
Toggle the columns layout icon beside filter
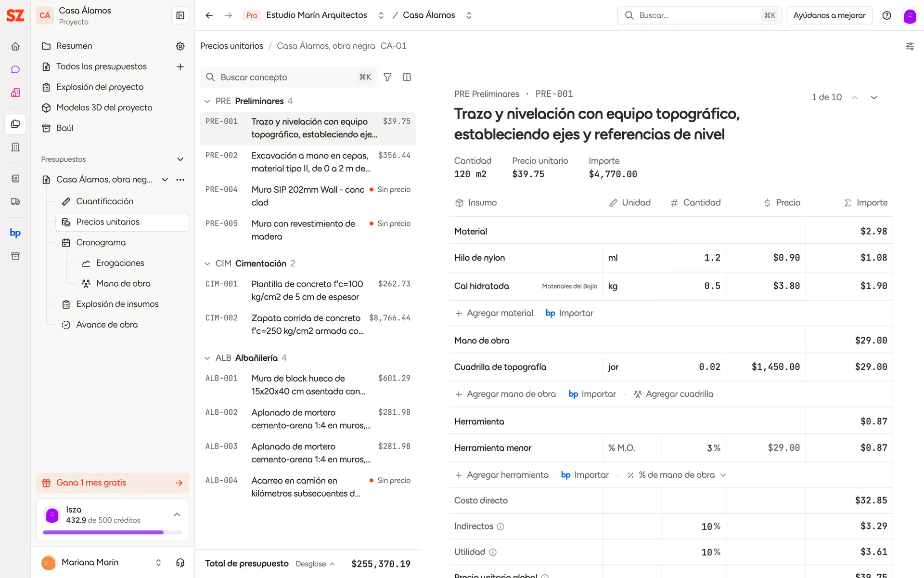407,77
